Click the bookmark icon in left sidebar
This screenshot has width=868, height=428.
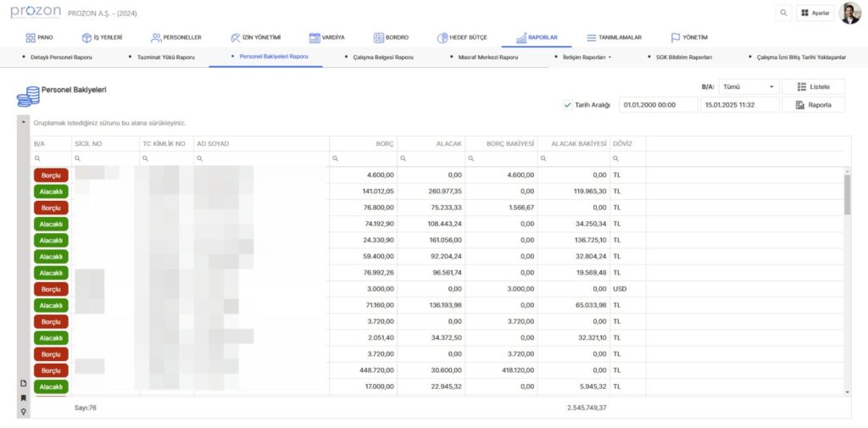tap(24, 397)
